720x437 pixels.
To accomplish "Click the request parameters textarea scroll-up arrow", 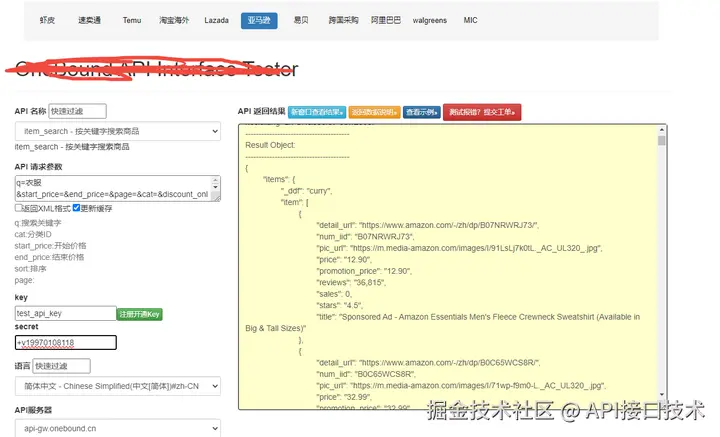I will click(215, 180).
